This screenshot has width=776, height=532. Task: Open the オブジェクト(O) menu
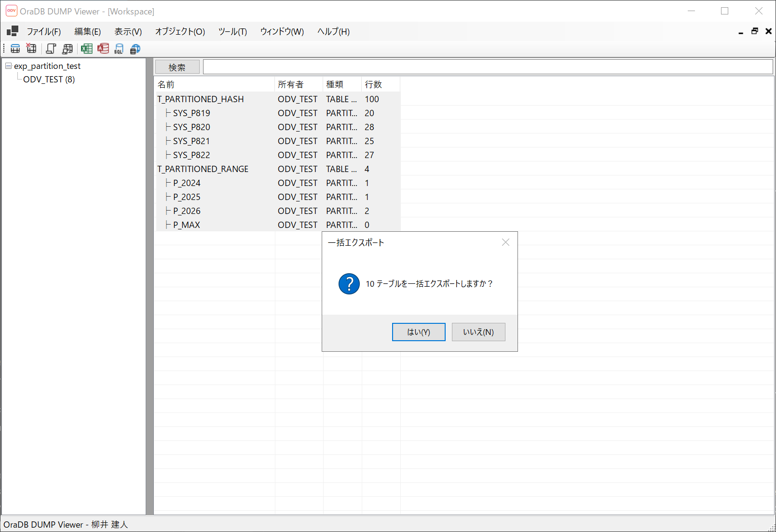pyautogui.click(x=179, y=31)
